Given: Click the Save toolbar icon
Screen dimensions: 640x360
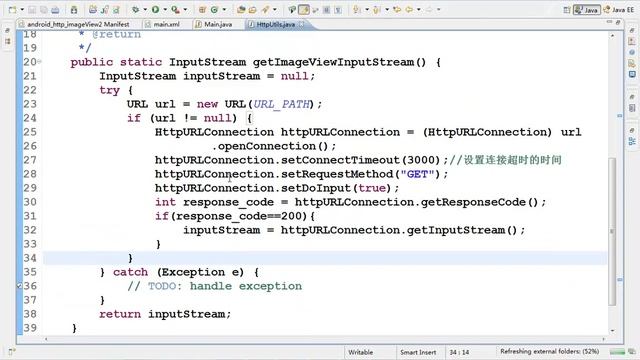Looking at the screenshot, I should 32,9.
